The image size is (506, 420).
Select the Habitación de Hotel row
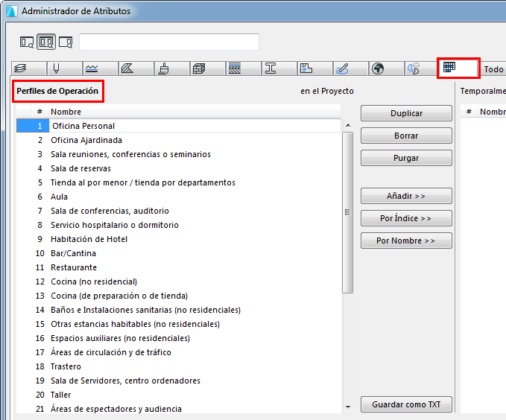(179, 239)
